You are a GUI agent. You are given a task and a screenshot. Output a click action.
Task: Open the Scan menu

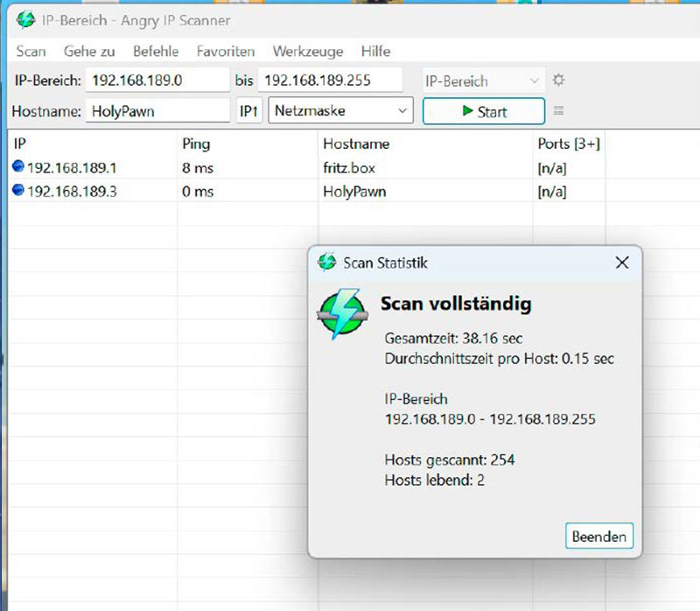[x=31, y=52]
